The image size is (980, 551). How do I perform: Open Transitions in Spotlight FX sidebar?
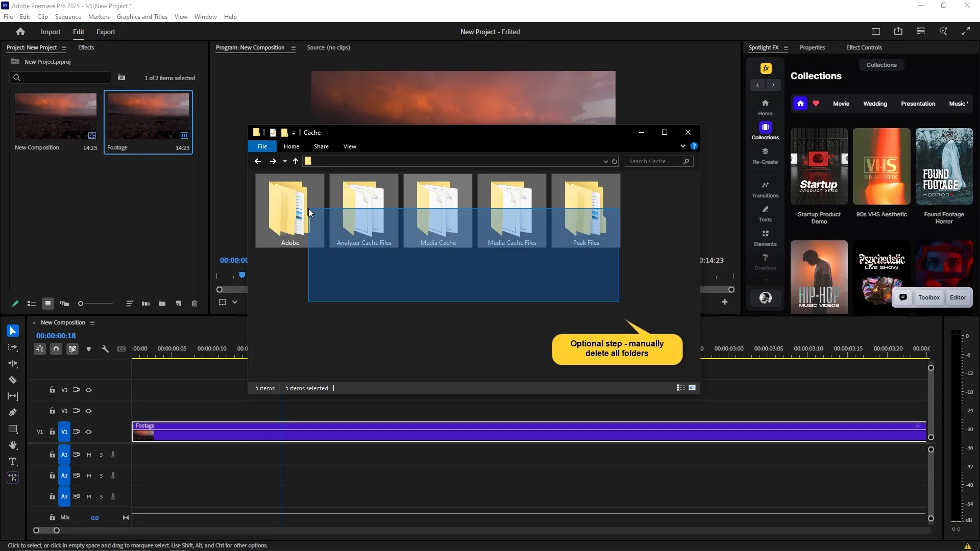[765, 189]
